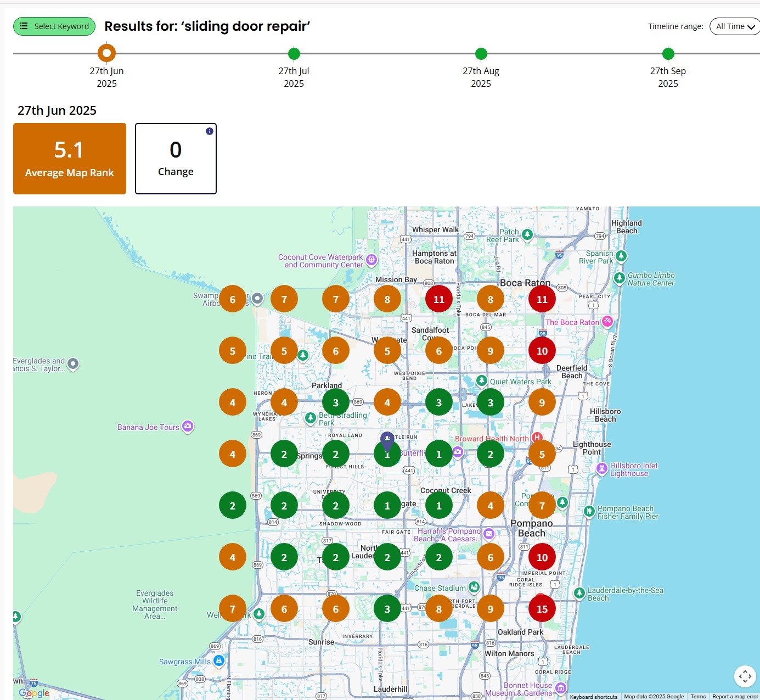Select the 27th Jul 2025 timeline point

(294, 53)
